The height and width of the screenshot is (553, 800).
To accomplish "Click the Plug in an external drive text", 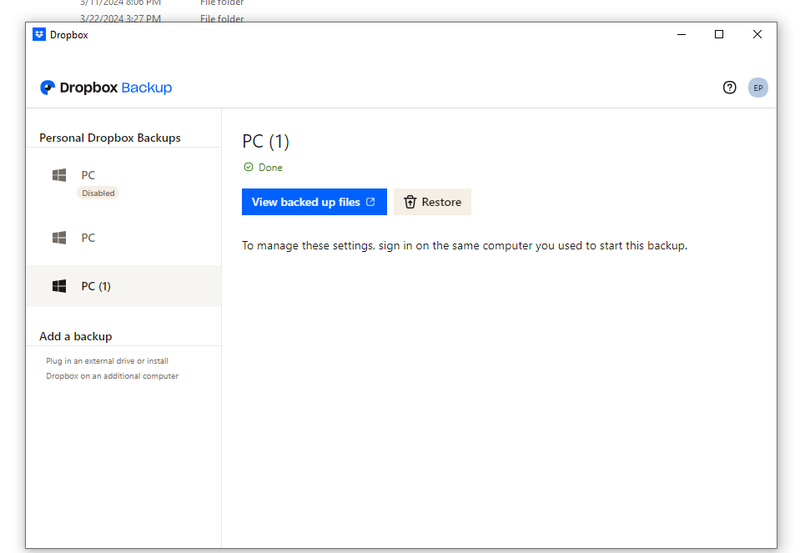I will pyautogui.click(x=112, y=368).
